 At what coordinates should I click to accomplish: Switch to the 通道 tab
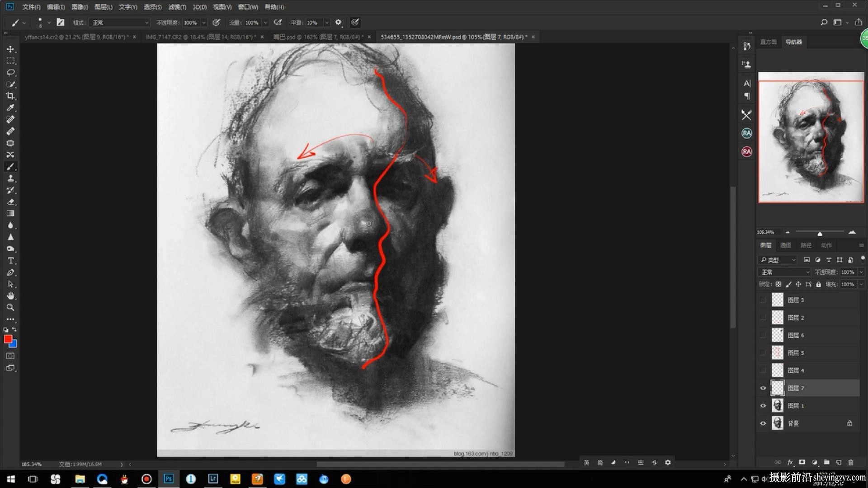coord(786,245)
